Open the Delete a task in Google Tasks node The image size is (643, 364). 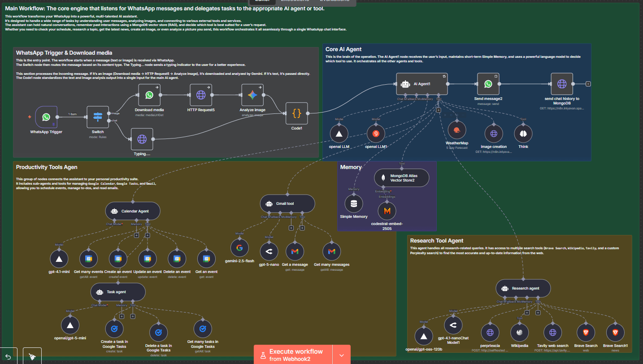pos(158,333)
